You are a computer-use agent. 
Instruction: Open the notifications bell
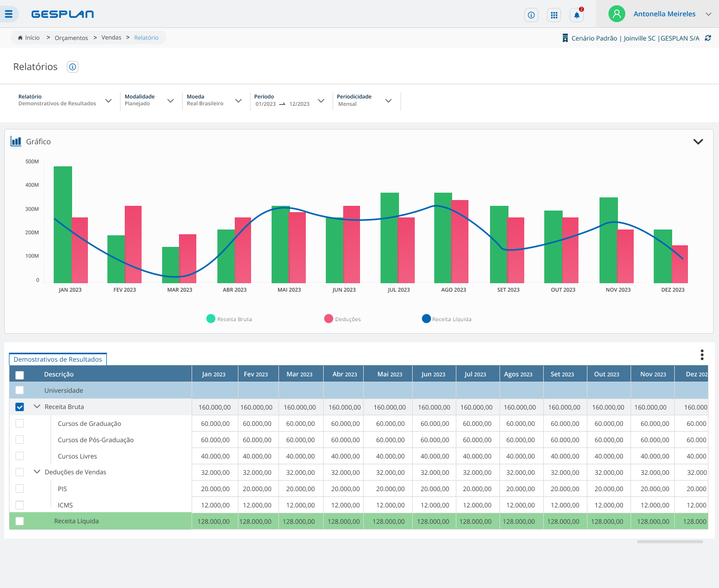[x=576, y=15]
